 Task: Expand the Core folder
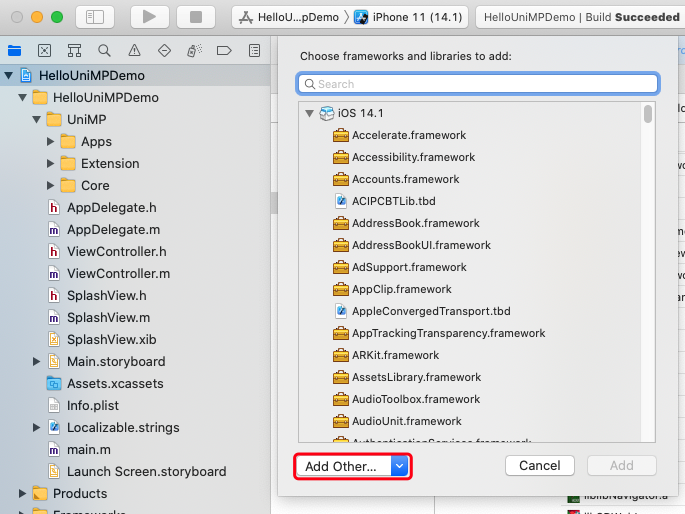[50, 186]
